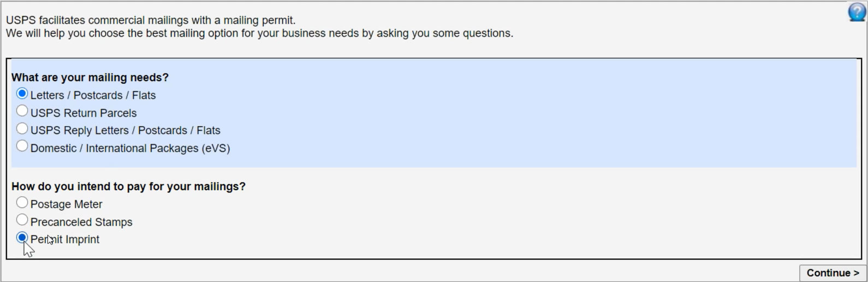The height and width of the screenshot is (282, 868).
Task: Pick Domestic / International Packages (eVS) radio button
Action: (22, 146)
